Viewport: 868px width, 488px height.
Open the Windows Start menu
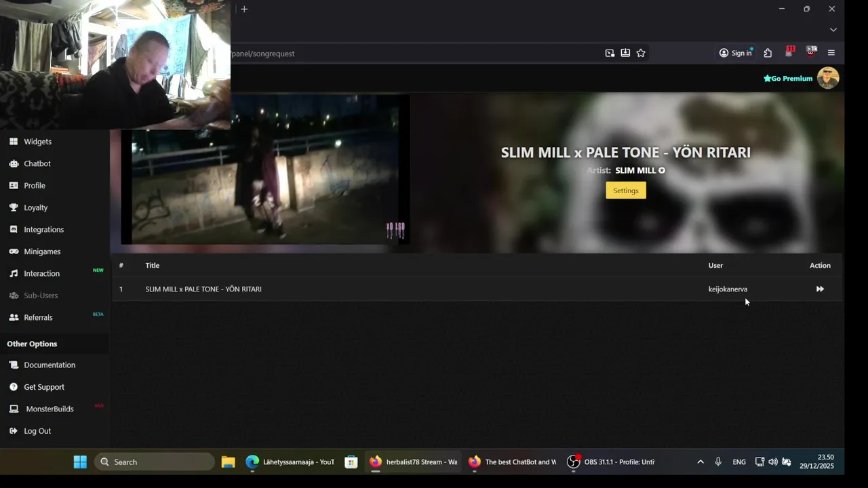[x=80, y=462]
